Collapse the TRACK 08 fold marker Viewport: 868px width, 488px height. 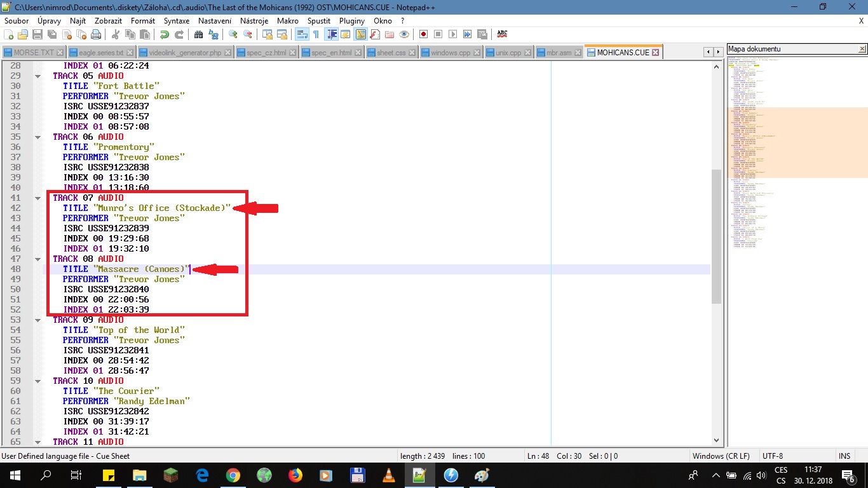point(38,259)
